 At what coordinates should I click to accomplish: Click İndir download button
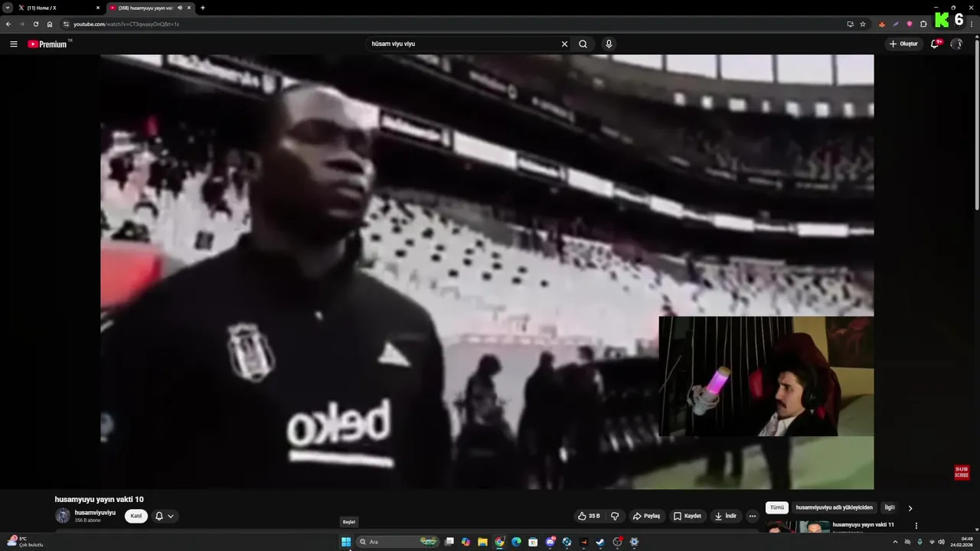tap(725, 516)
